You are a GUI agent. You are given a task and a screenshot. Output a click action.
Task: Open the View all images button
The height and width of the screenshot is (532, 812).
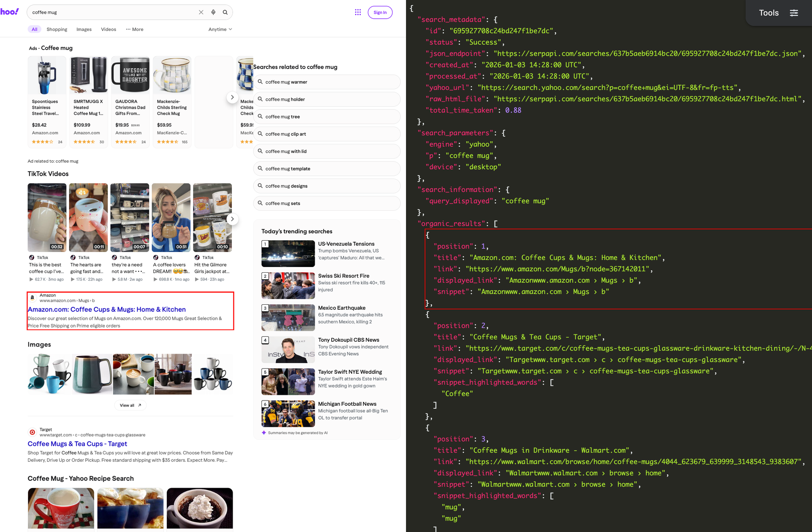pyautogui.click(x=130, y=405)
